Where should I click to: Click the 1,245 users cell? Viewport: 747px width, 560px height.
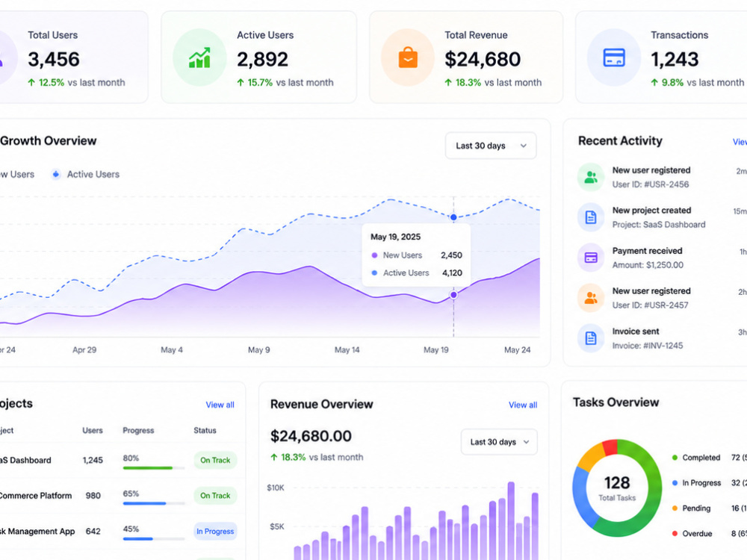pyautogui.click(x=93, y=460)
